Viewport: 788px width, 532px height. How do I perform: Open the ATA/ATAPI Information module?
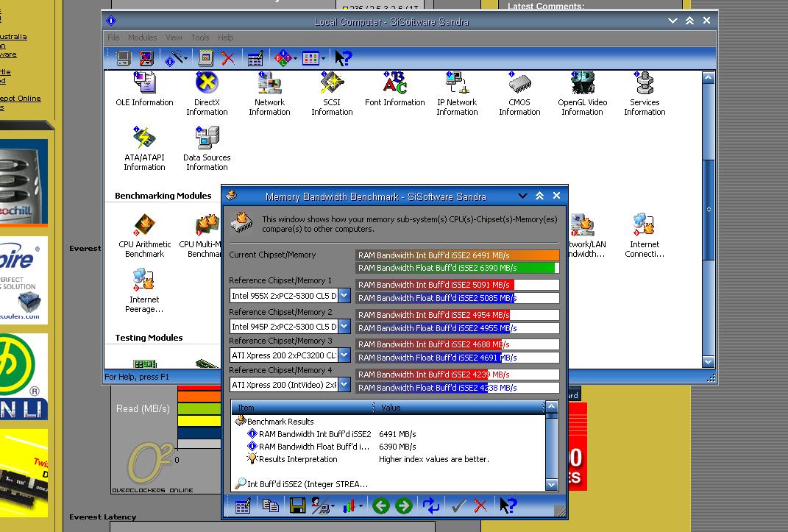144,149
